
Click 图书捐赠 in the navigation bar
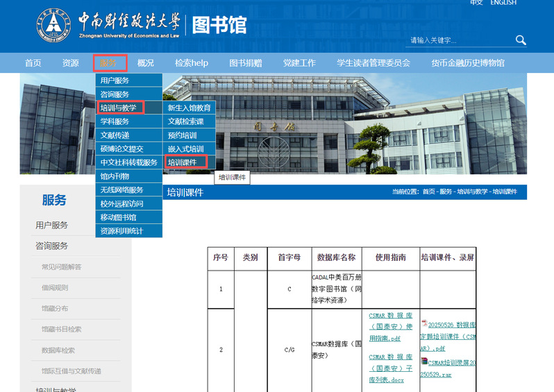click(245, 63)
